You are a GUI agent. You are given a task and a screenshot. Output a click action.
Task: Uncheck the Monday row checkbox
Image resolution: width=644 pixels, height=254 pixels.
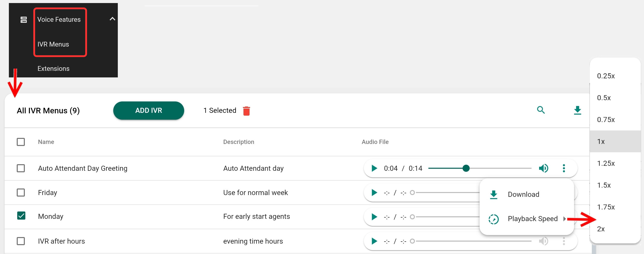tap(21, 216)
